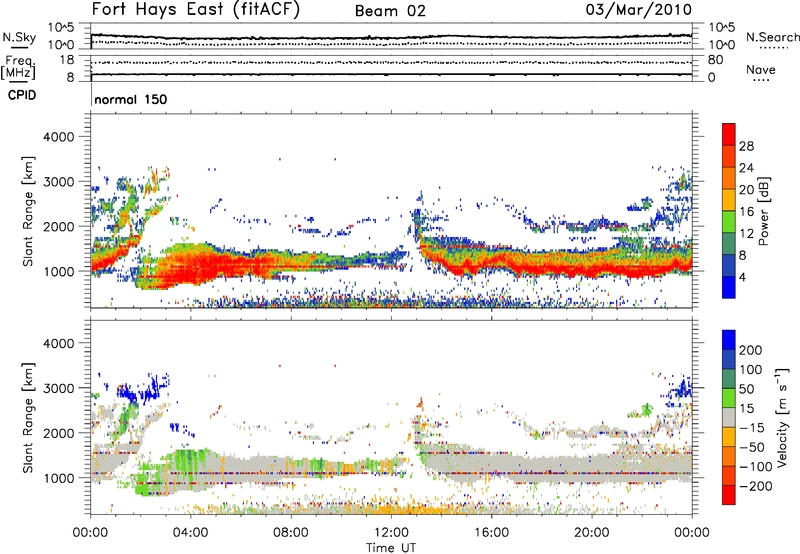Click 'Slant Range [km]' label of the velocity panel
The width and height of the screenshot is (800, 554).
28,418
